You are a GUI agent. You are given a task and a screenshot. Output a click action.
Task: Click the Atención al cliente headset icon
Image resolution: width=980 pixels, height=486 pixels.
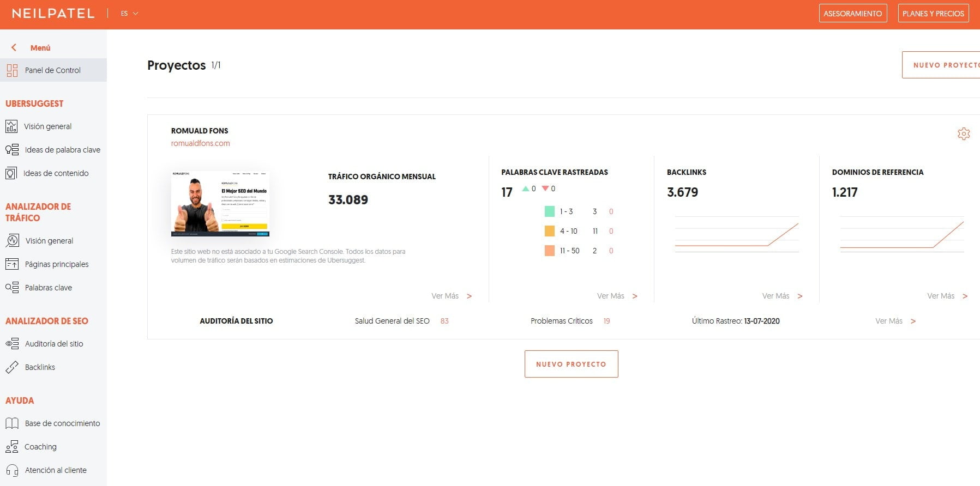[x=12, y=470]
